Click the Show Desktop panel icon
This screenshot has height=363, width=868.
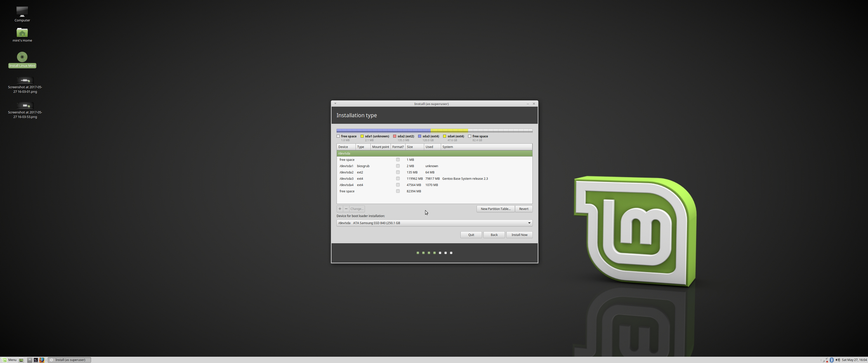tap(21, 360)
